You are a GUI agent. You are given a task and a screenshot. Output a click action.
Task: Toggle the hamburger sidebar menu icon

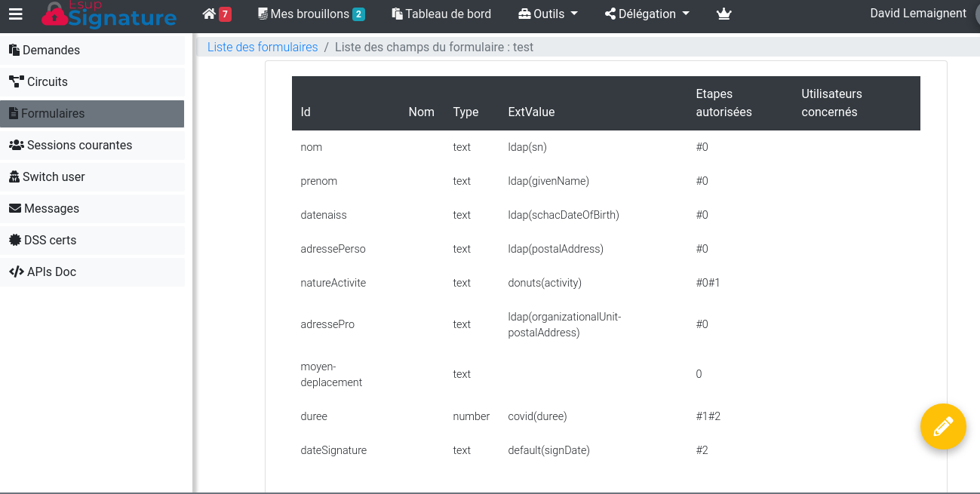point(16,14)
